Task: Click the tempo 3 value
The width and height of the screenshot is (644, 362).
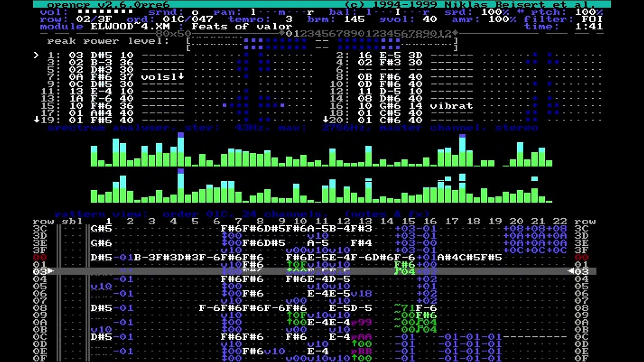Action: click(289, 19)
